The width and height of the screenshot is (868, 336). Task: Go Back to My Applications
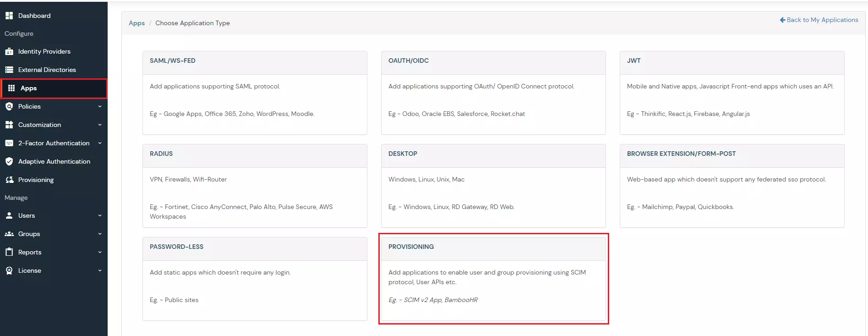click(x=819, y=20)
